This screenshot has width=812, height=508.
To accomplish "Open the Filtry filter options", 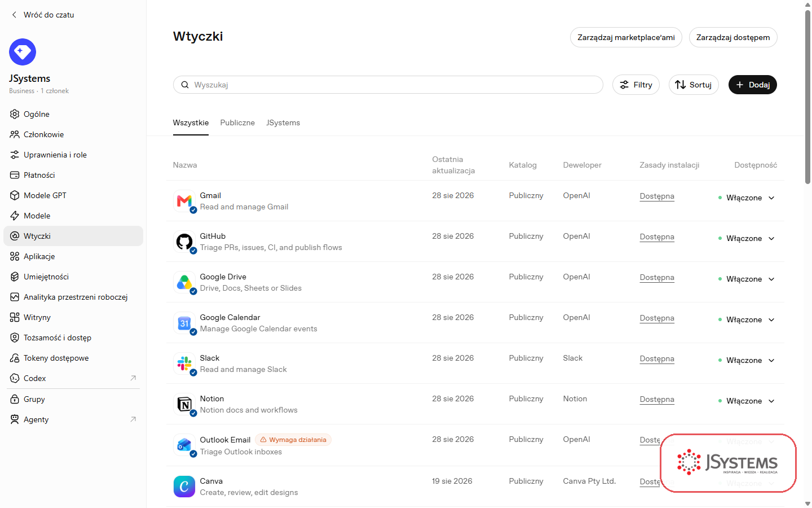I will click(x=636, y=85).
